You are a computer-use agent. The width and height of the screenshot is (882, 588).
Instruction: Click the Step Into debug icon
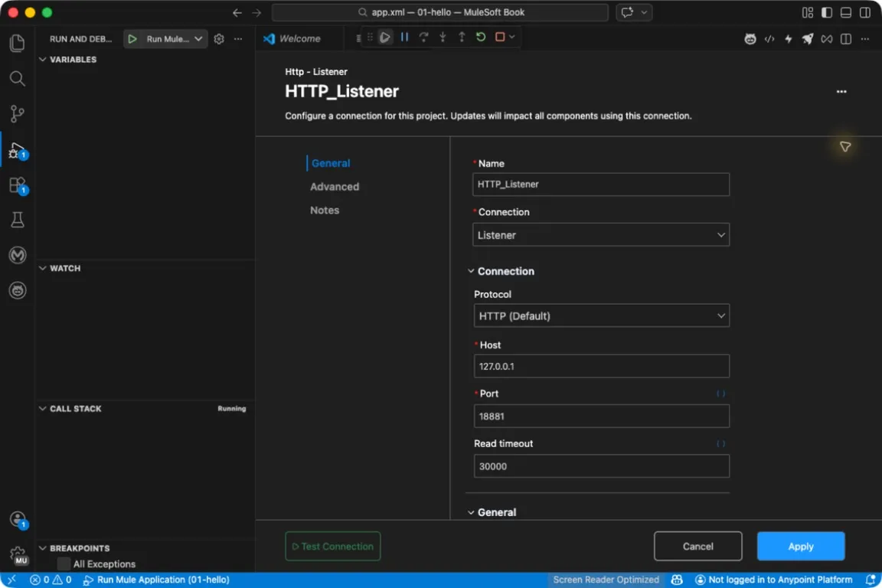click(443, 38)
